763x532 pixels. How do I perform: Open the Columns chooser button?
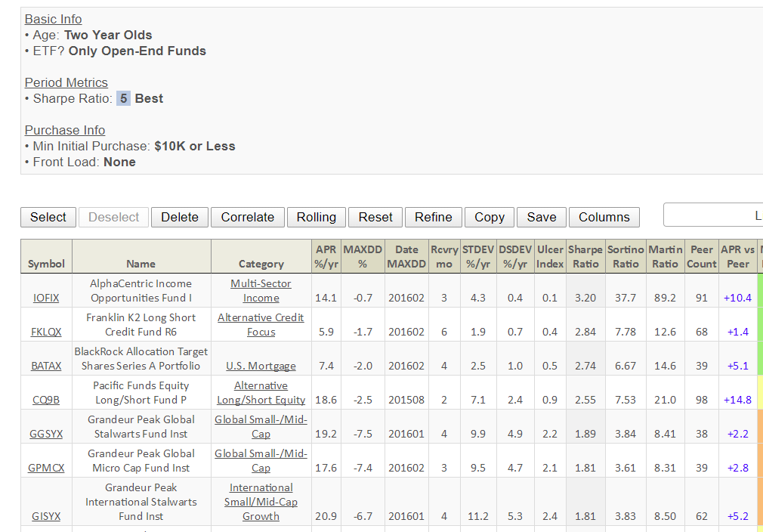[604, 217]
